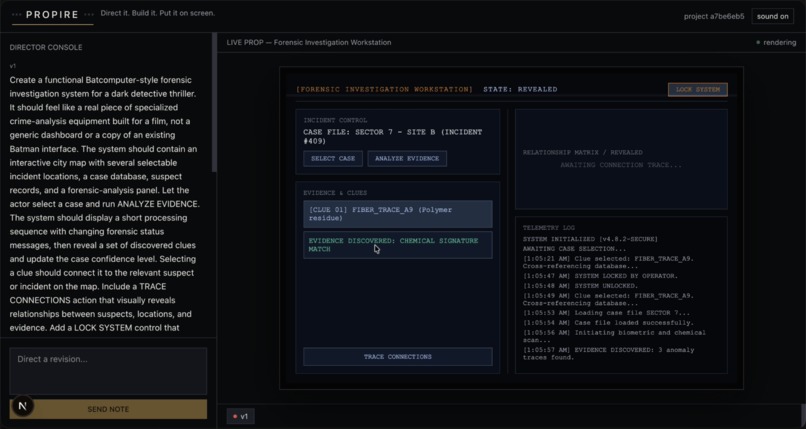Open the v1 version tab
This screenshot has width=806, height=429.
point(240,416)
